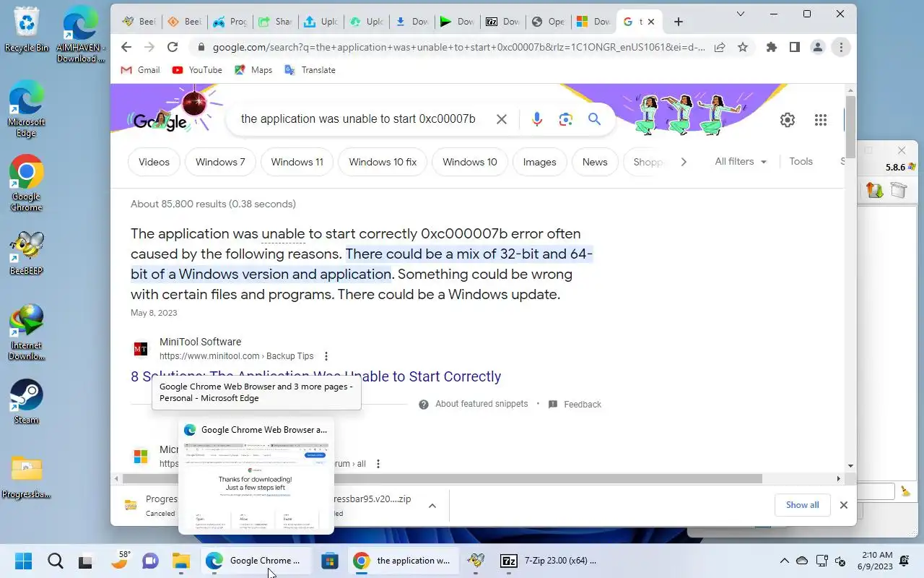Expand the All filters dropdown
Screen dimensions: 924x578
[741, 162]
